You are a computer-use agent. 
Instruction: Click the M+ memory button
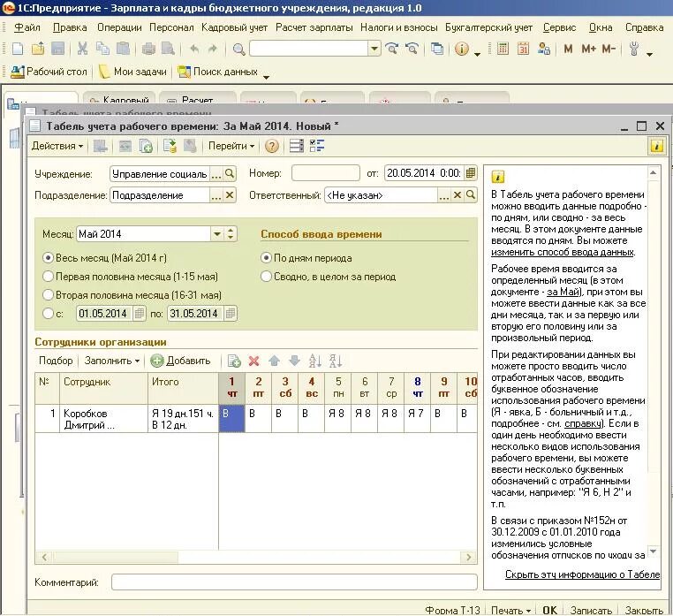588,49
